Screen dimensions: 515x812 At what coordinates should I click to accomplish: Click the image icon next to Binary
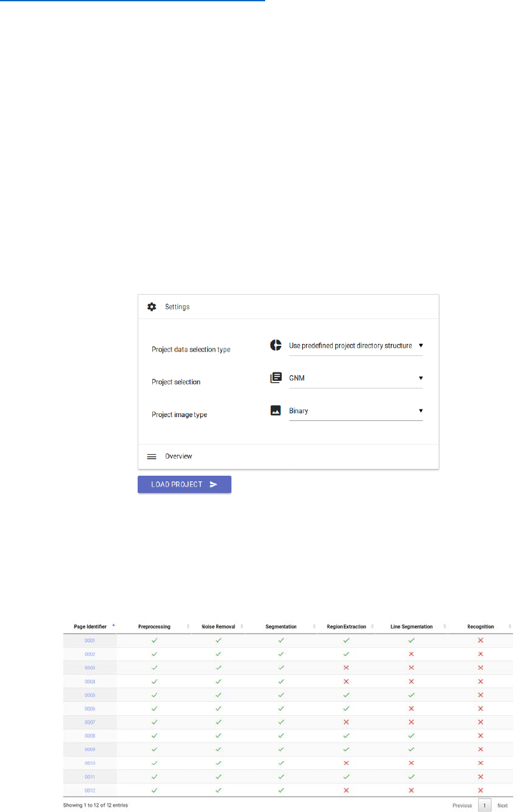pos(275,411)
